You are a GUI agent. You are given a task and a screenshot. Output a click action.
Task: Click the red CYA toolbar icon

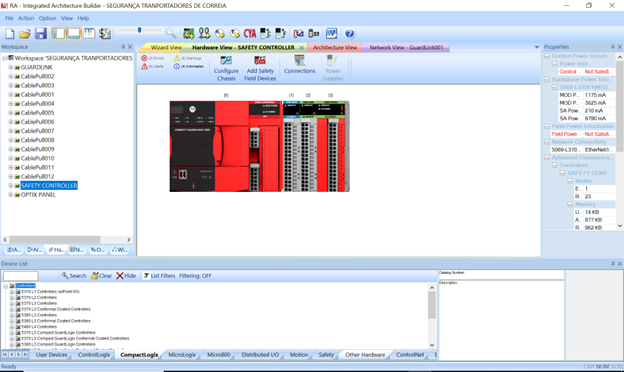point(250,33)
